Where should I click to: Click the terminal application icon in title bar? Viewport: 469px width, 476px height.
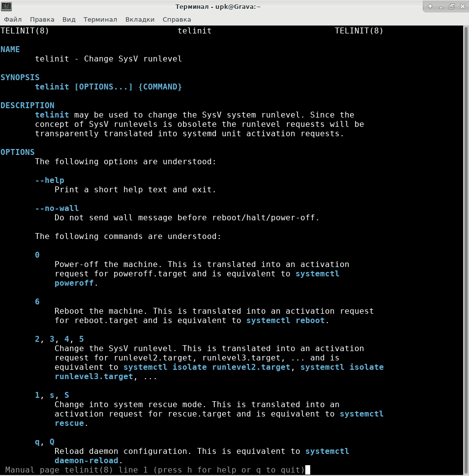tap(6, 6)
